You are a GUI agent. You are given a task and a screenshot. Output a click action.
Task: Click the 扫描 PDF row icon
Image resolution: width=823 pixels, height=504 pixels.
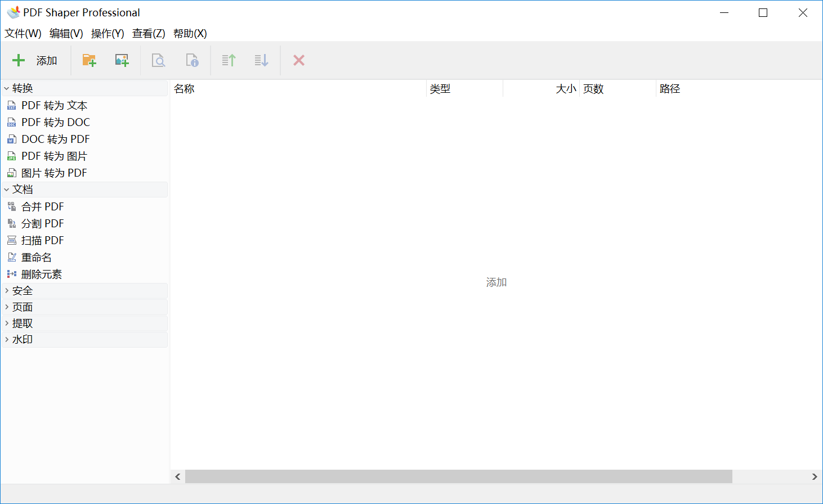pos(12,241)
